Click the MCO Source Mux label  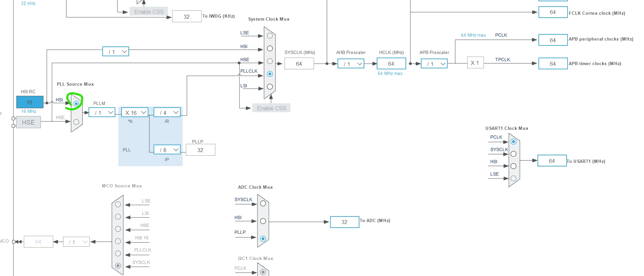122,186
